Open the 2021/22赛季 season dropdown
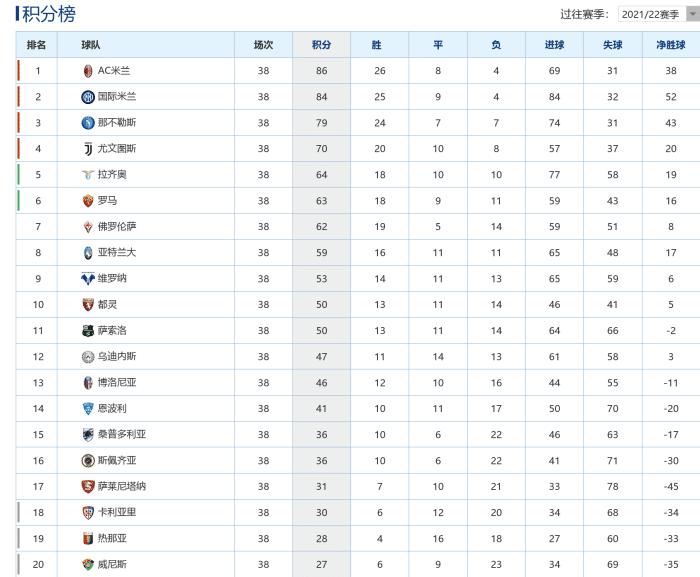 point(657,14)
